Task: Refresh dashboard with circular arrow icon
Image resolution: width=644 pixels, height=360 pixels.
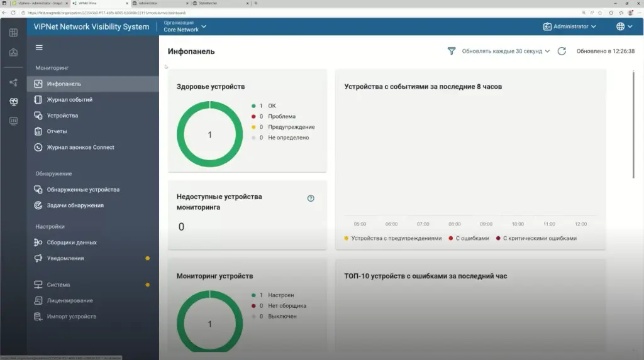Action: coord(562,52)
